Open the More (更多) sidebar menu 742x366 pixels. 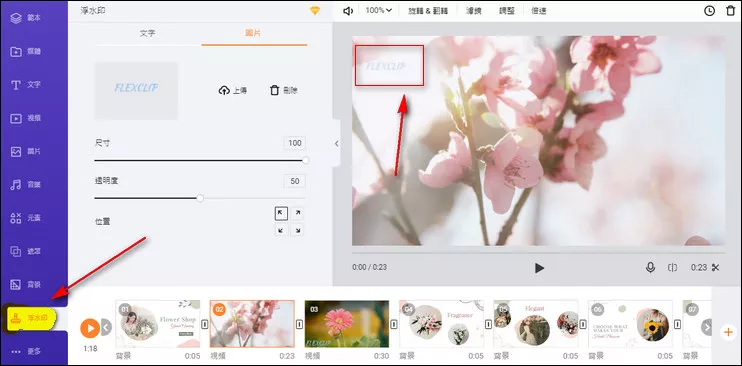click(x=26, y=351)
